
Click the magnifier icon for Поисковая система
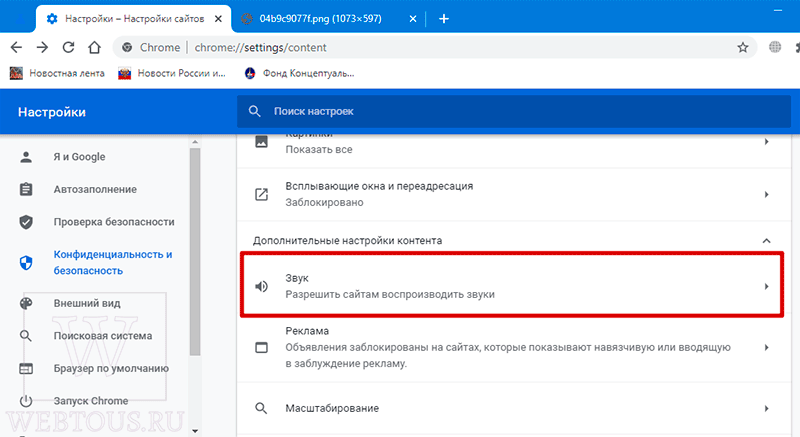coord(26,336)
